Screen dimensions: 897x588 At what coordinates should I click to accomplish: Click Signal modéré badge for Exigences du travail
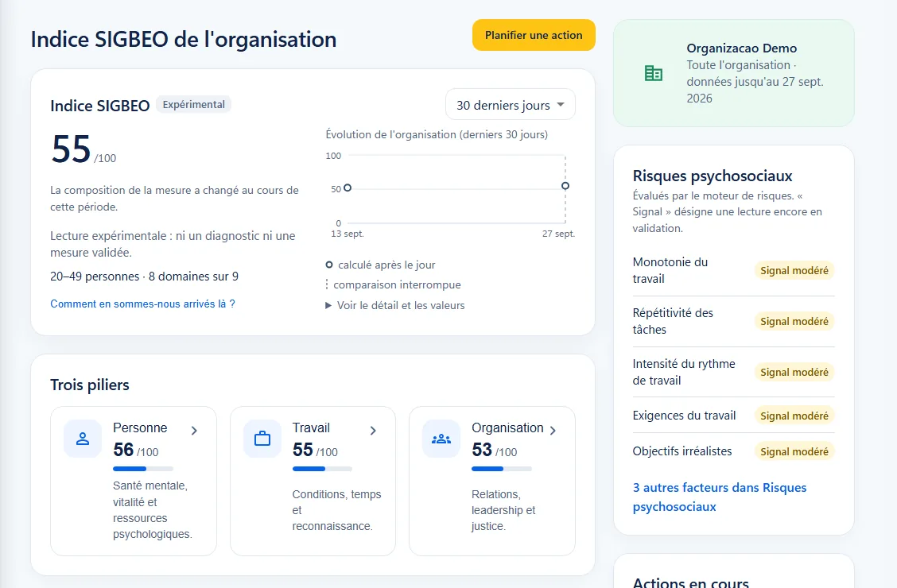(x=794, y=416)
